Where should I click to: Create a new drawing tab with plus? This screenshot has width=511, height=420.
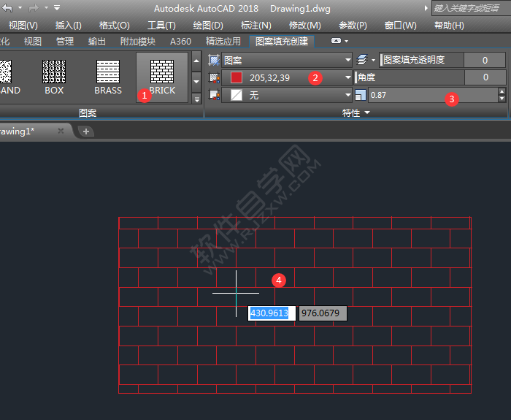[x=86, y=131]
